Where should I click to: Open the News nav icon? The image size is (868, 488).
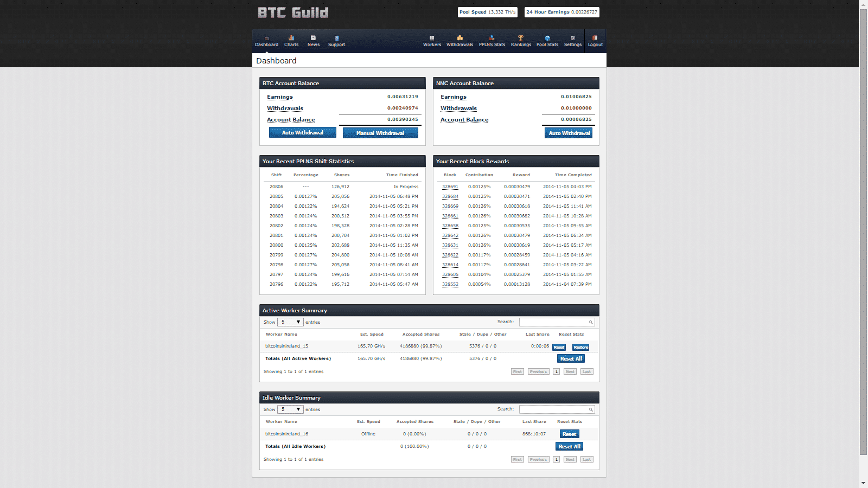point(313,38)
